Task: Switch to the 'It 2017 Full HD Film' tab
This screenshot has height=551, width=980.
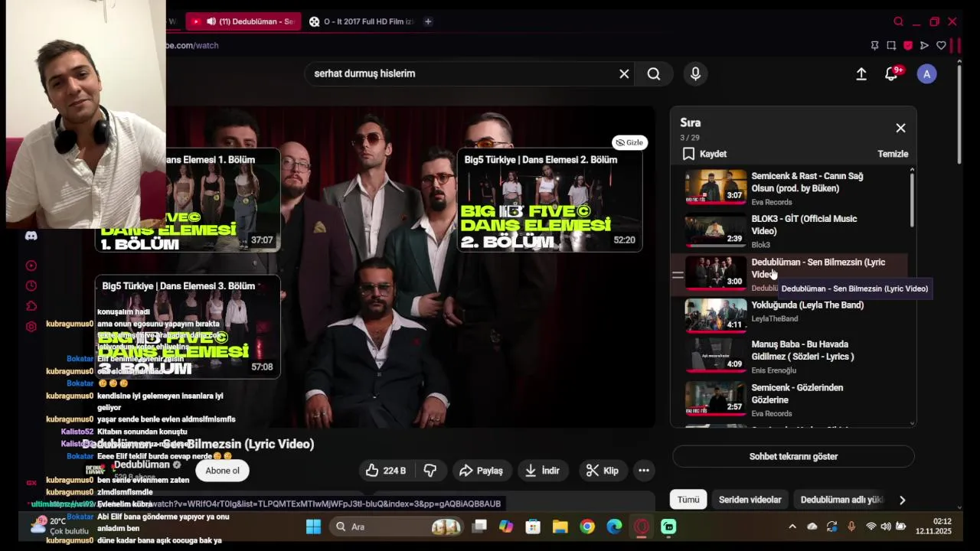Action: (361, 21)
